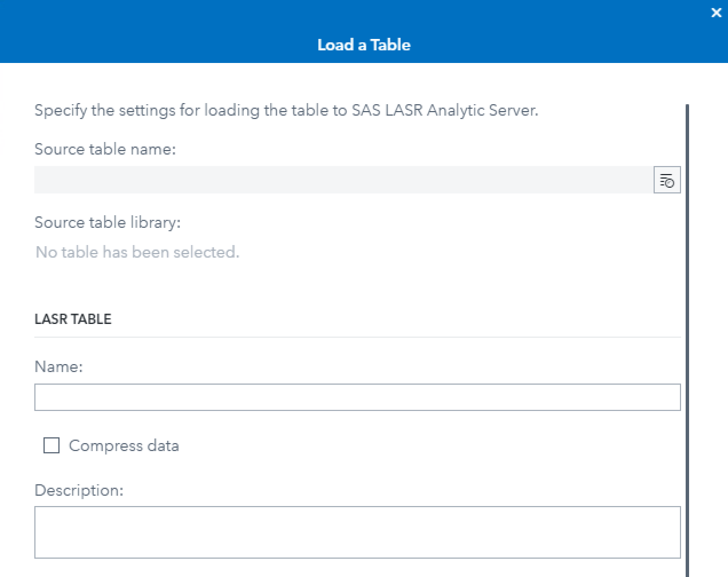Focus the LASR table Name input
This screenshot has width=728, height=577.
point(357,397)
